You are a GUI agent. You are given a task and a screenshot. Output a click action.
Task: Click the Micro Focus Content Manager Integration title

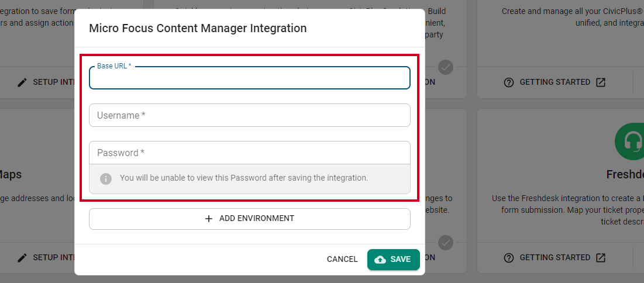tap(198, 28)
